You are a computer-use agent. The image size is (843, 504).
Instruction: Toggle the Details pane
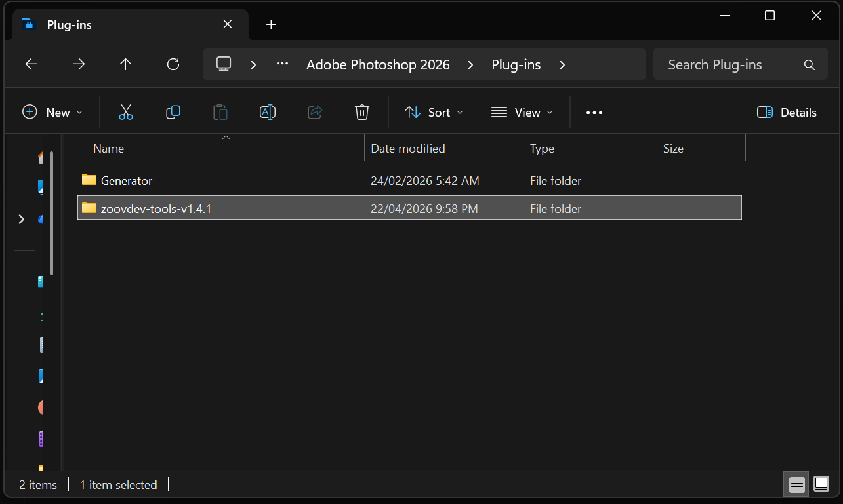coord(787,112)
